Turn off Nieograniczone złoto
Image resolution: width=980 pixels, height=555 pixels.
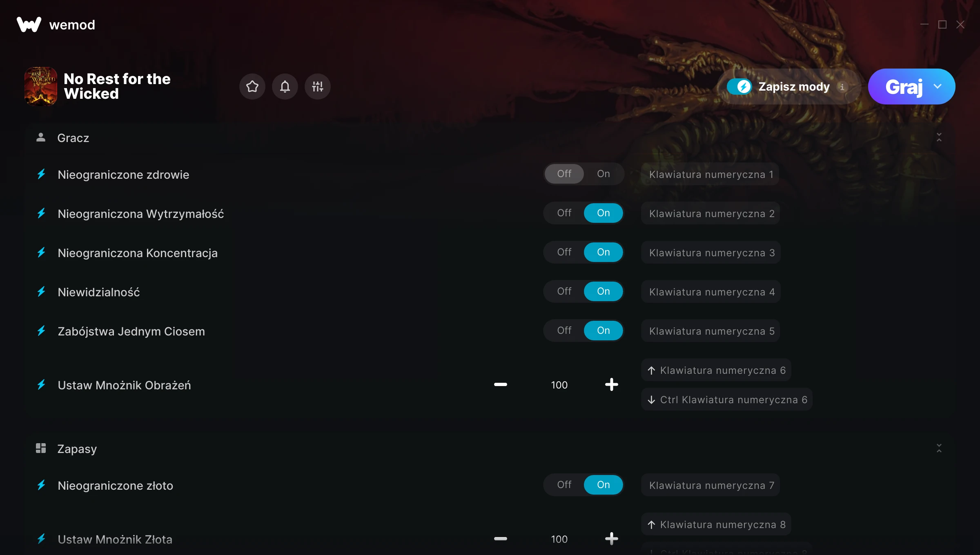coord(564,485)
